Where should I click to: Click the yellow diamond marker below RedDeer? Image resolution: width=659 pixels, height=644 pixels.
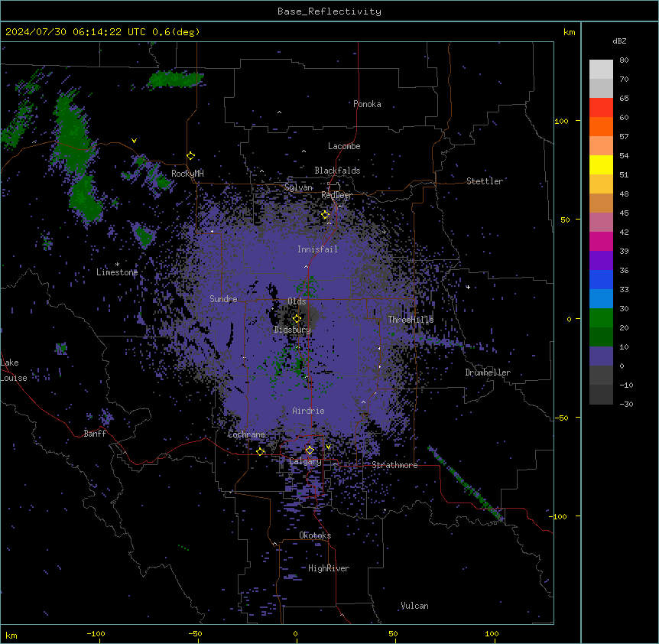tap(326, 215)
